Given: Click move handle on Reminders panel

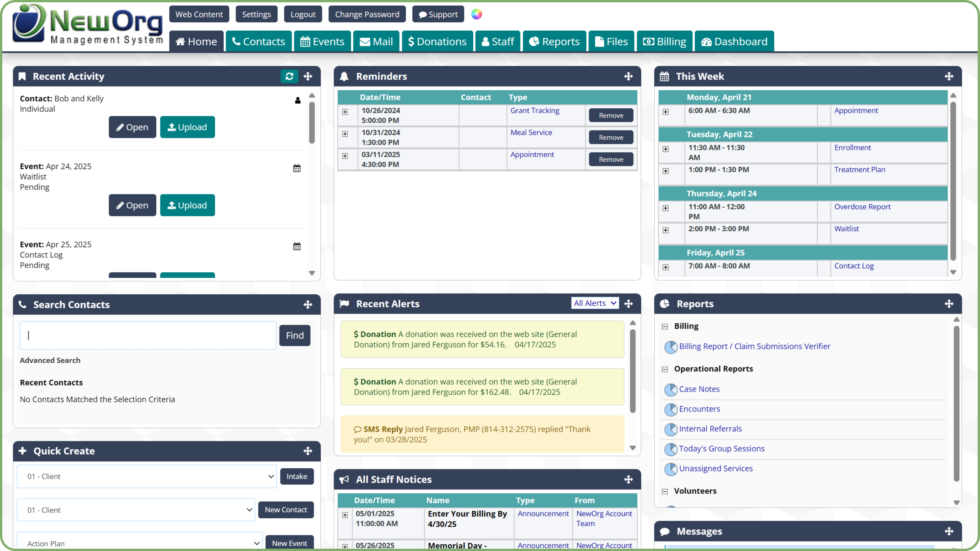Looking at the screenshot, I should (x=629, y=77).
